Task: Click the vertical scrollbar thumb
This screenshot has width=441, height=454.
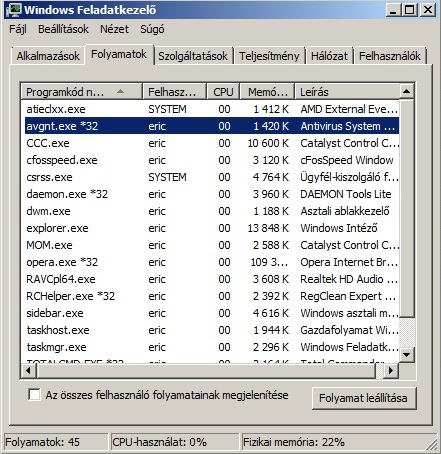Action: pyautogui.click(x=406, y=208)
